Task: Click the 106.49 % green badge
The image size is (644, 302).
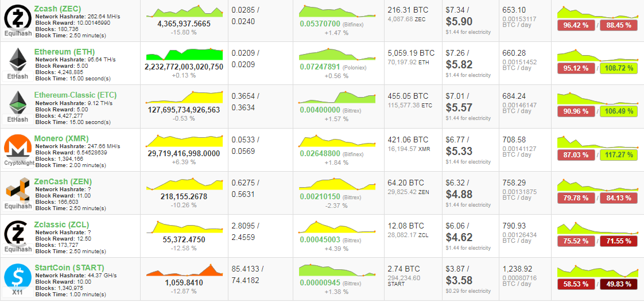Action: tap(619, 111)
